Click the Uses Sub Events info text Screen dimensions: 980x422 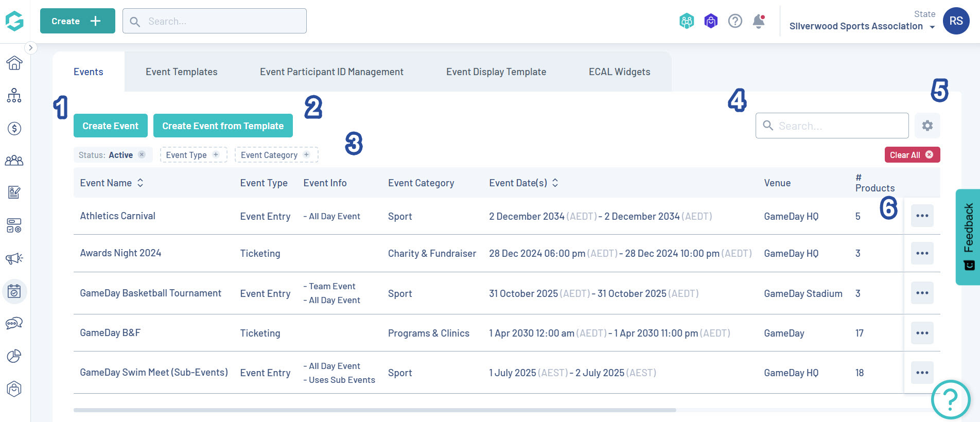(x=339, y=380)
